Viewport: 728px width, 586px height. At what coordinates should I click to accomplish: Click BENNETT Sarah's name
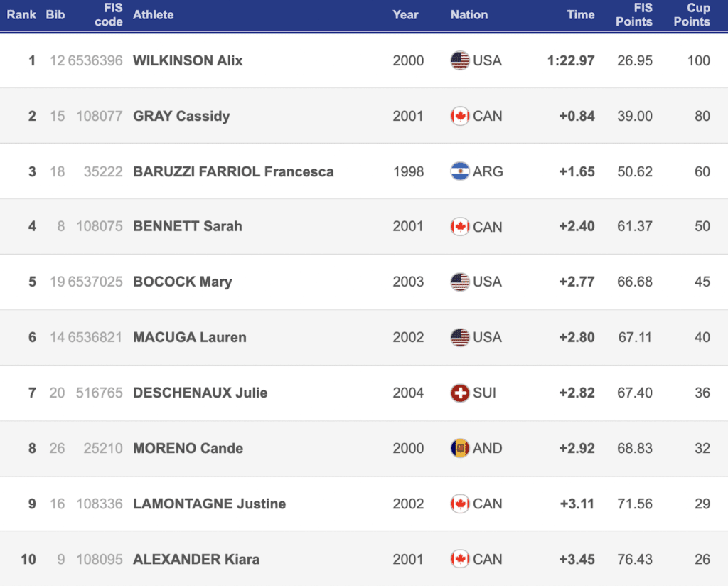pos(188,226)
